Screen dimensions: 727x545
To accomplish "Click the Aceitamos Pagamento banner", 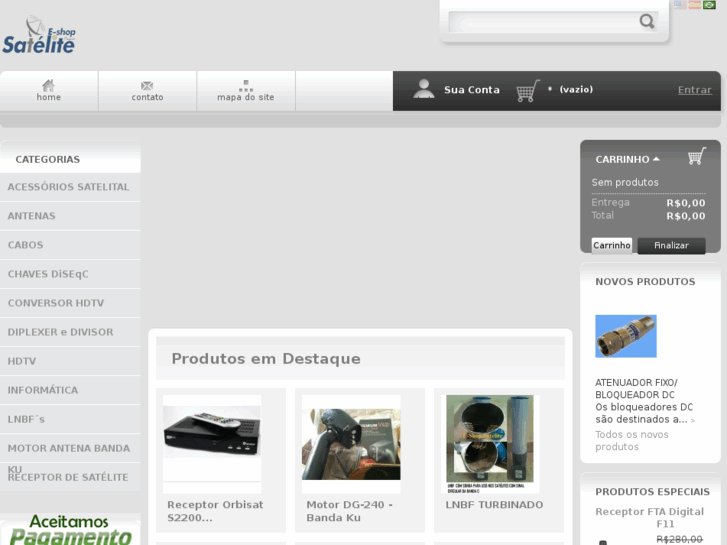I will click(x=70, y=529).
